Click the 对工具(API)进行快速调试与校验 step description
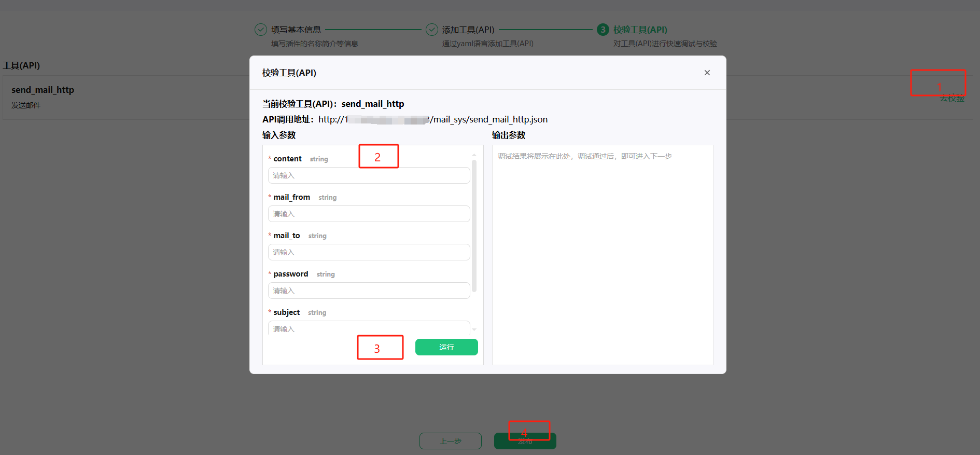The image size is (980, 455). pyautogui.click(x=665, y=44)
